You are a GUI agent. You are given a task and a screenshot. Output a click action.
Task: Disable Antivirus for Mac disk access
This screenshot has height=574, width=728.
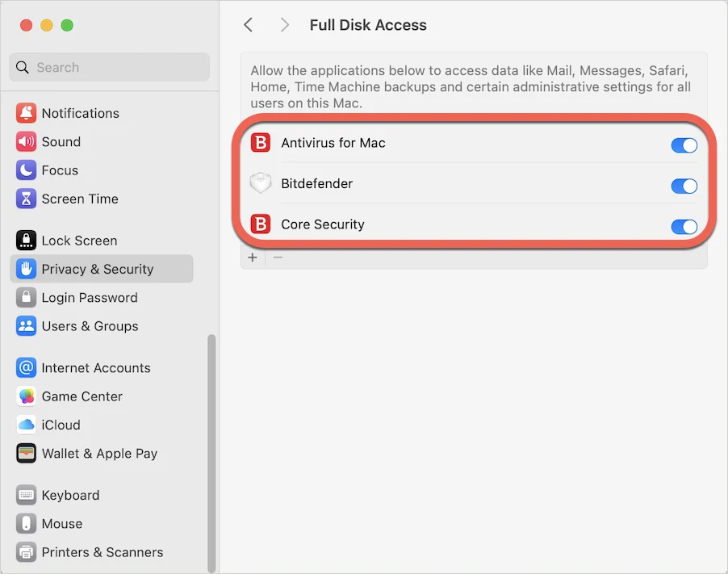pyautogui.click(x=684, y=145)
